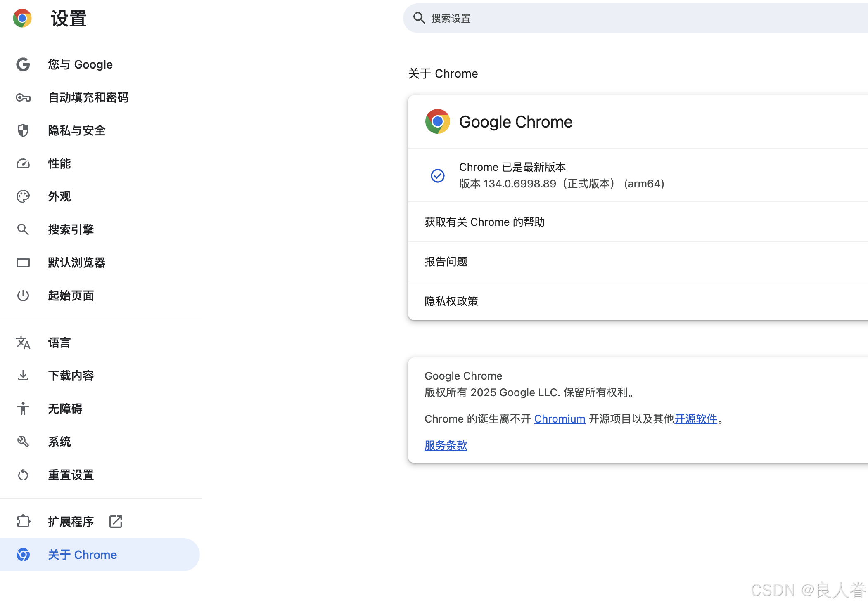The image size is (868, 605).
Task: Click the puzzle-piece extensions icon
Action: pos(23,521)
